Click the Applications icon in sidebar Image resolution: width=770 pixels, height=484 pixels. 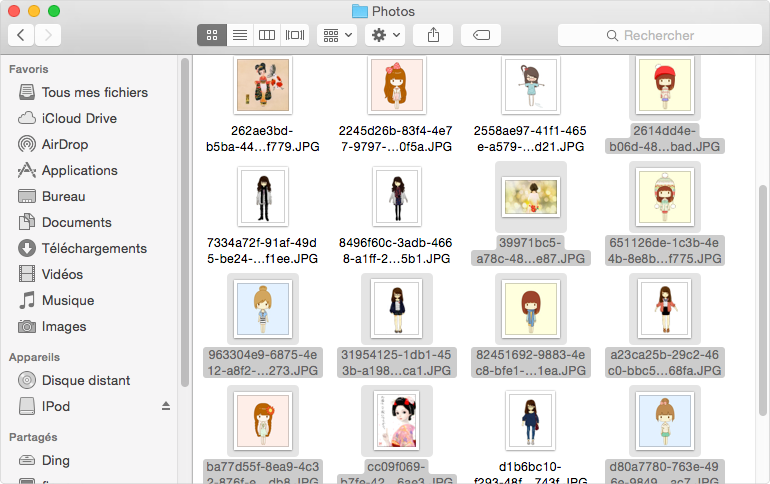point(27,170)
